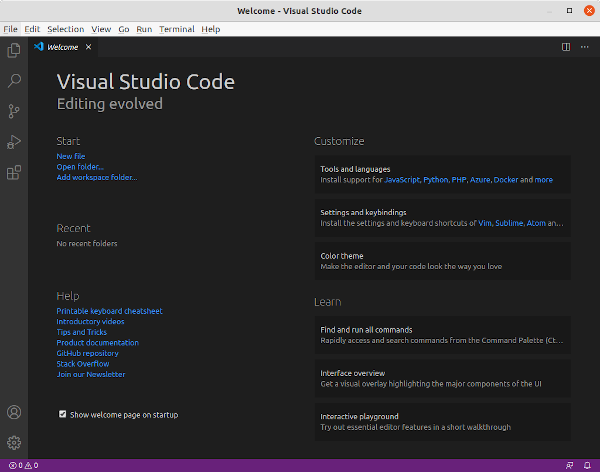Open the Search view icon
600x472 pixels.
(13, 79)
